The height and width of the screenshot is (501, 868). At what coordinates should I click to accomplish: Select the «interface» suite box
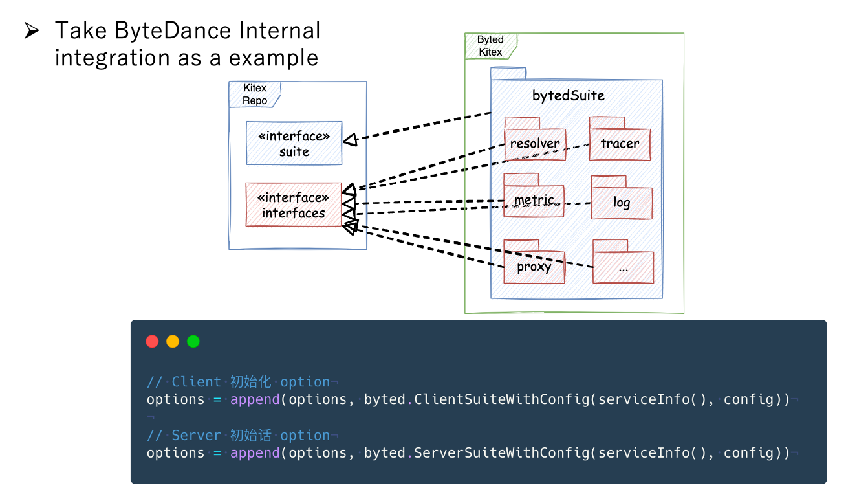click(294, 144)
